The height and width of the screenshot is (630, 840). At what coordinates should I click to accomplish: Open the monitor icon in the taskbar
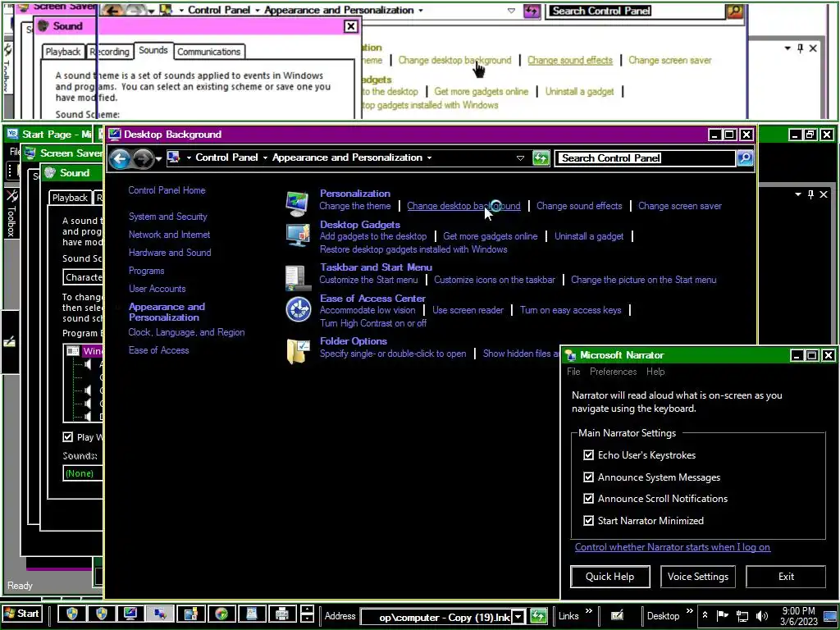130,614
